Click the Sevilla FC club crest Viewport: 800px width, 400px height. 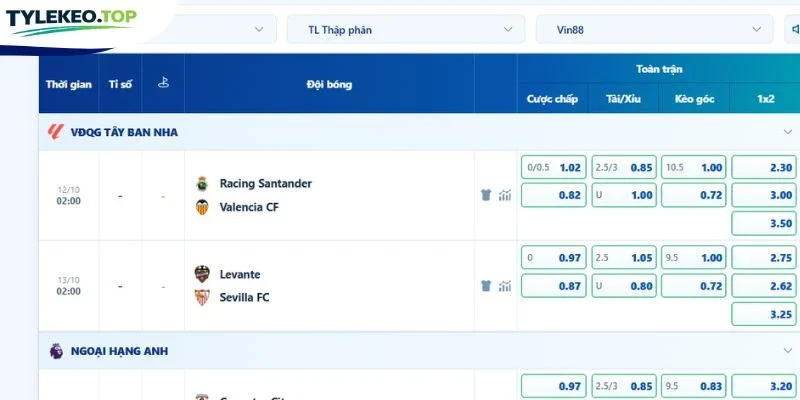click(x=202, y=297)
